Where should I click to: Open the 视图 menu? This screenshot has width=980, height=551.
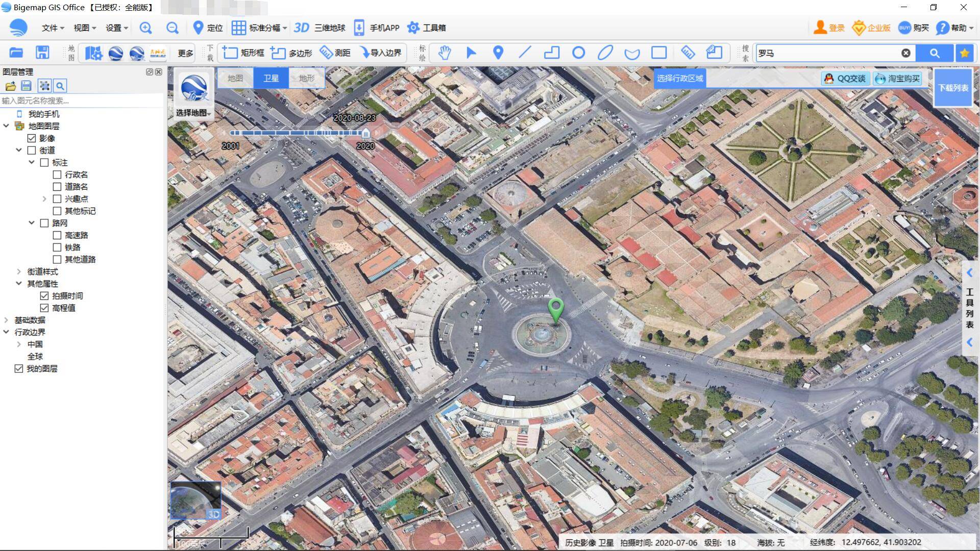point(85,28)
